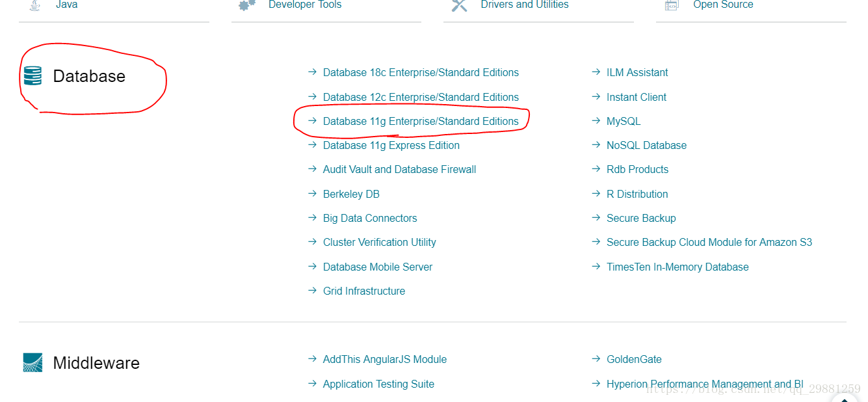
Task: Click the arrow beside Hyperion Performance Management
Action: [x=596, y=383]
